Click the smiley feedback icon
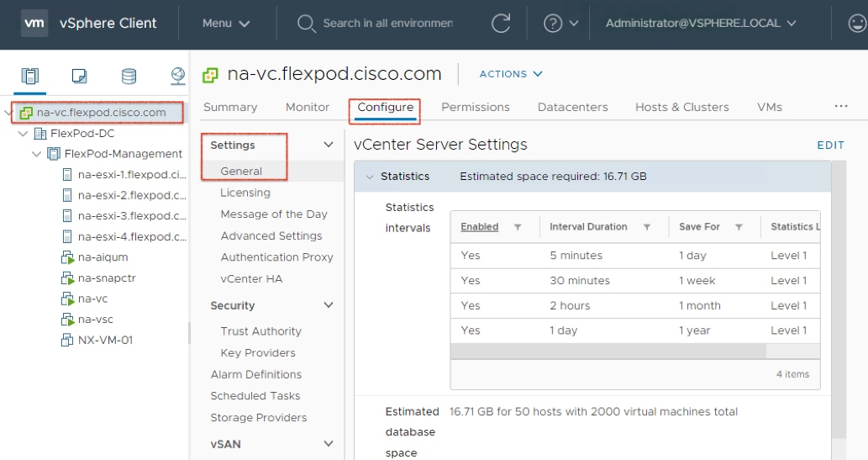Image resolution: width=868 pixels, height=460 pixels. (x=857, y=24)
